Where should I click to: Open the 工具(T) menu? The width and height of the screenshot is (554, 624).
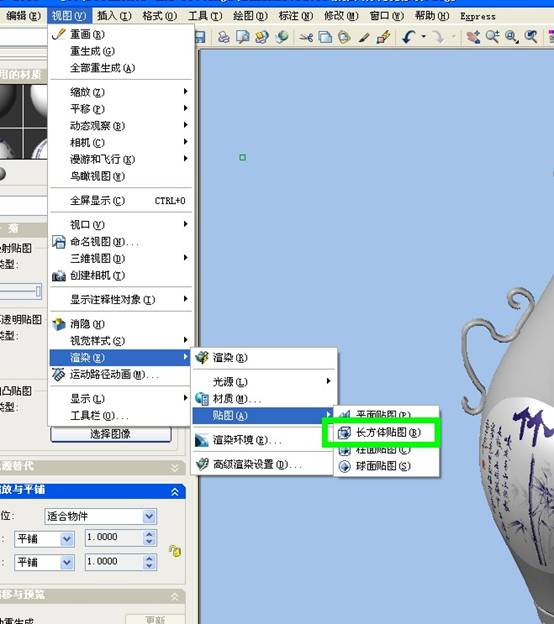pos(205,16)
